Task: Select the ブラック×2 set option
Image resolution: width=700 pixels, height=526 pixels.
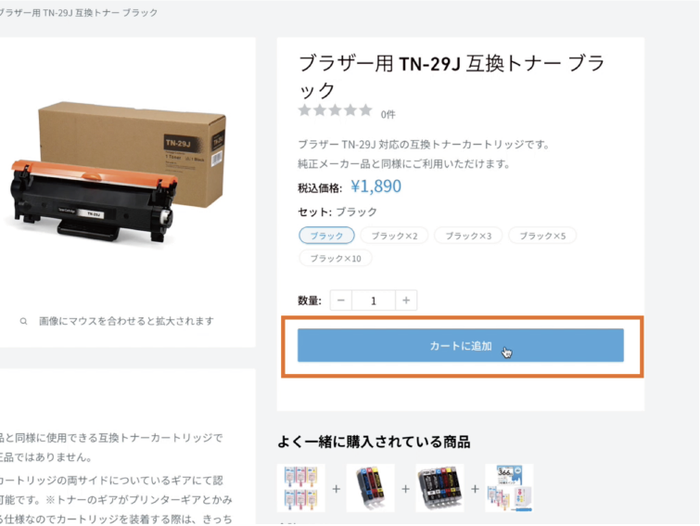Action: pyautogui.click(x=394, y=235)
